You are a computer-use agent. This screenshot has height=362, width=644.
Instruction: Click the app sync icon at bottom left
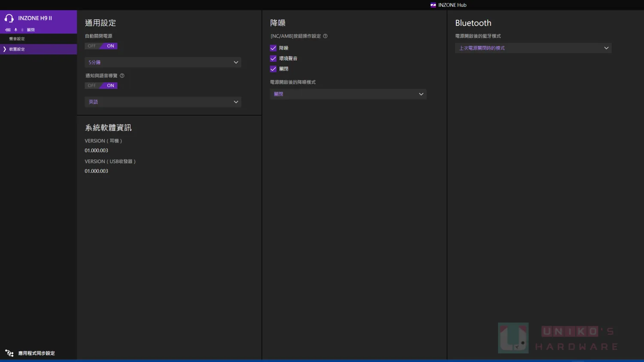tap(9, 353)
